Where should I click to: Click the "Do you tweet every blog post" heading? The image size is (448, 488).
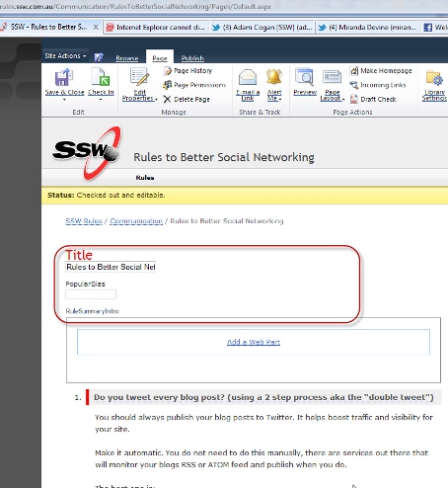pos(263,397)
